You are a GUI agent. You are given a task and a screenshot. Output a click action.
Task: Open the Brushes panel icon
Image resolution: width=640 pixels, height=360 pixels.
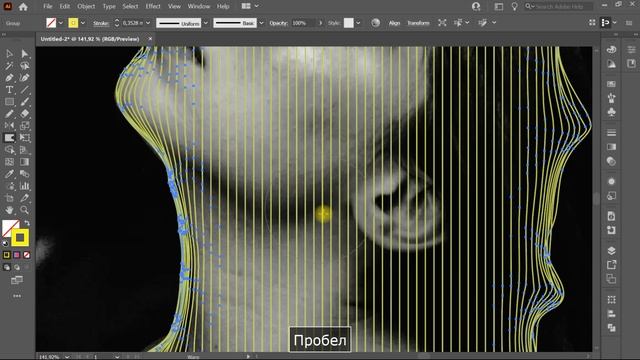611,98
